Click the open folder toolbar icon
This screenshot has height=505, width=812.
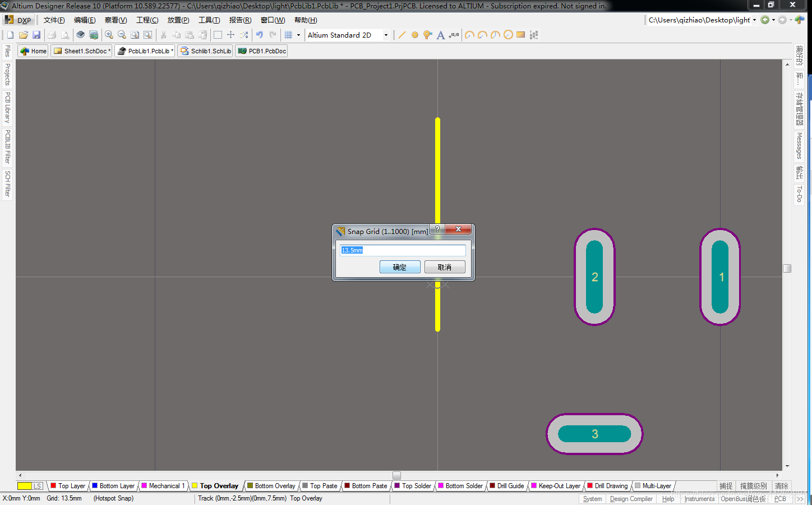[24, 35]
